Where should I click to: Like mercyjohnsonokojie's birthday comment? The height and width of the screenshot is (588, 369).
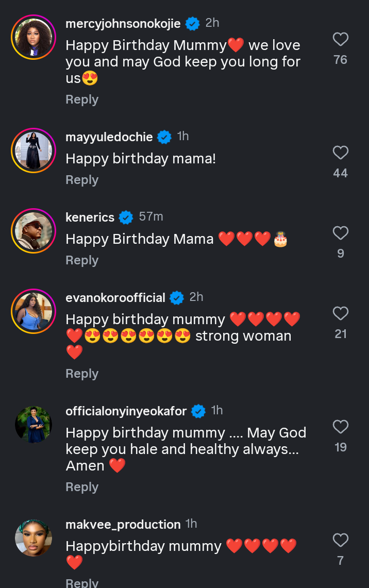[340, 40]
